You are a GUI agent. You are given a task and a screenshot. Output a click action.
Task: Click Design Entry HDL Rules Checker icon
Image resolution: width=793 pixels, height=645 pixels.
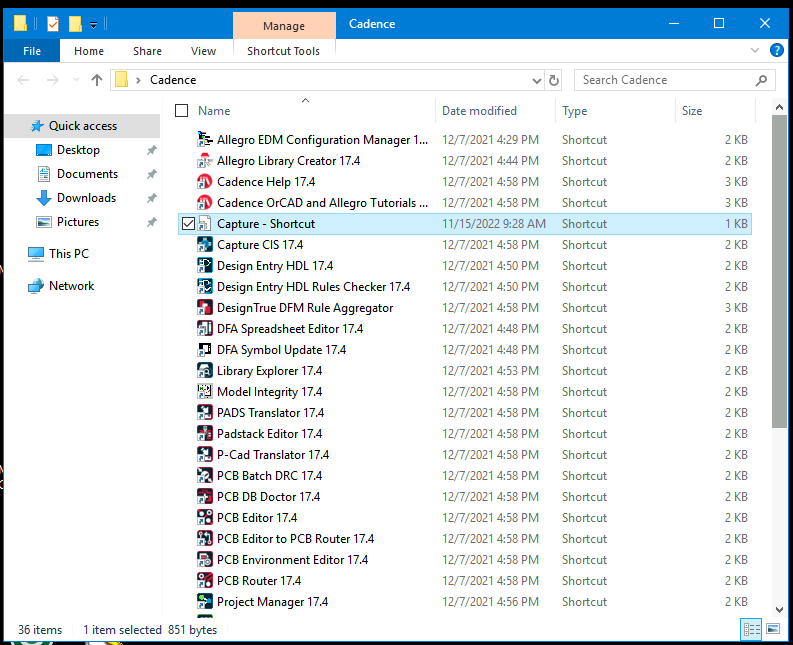[204, 287]
